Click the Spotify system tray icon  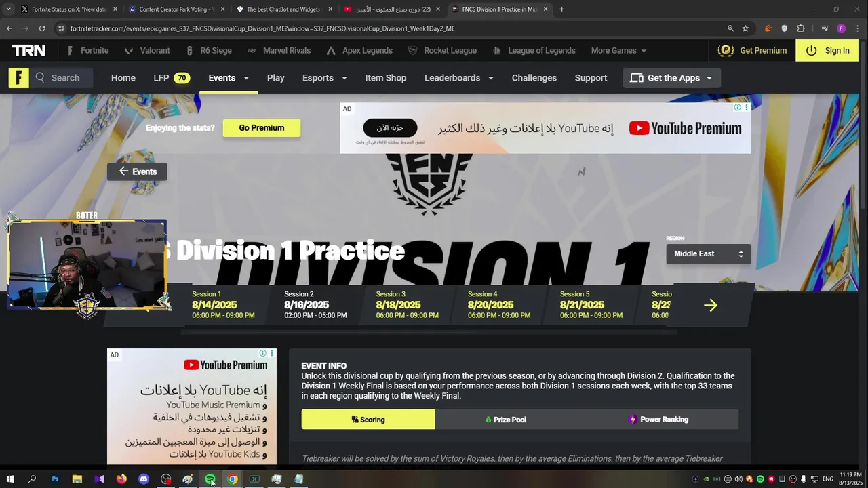(760, 479)
